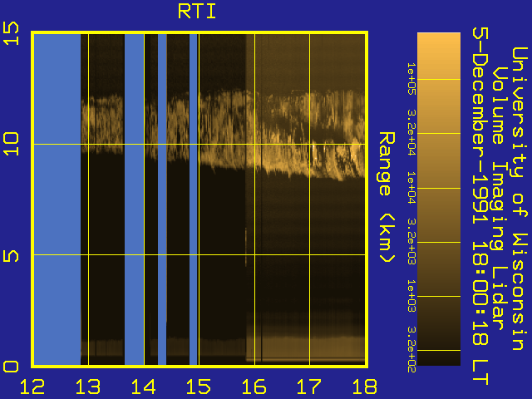The width and height of the screenshot is (532, 399).
Task: Click the dark bottom of the colorbar
Action: 439,360
